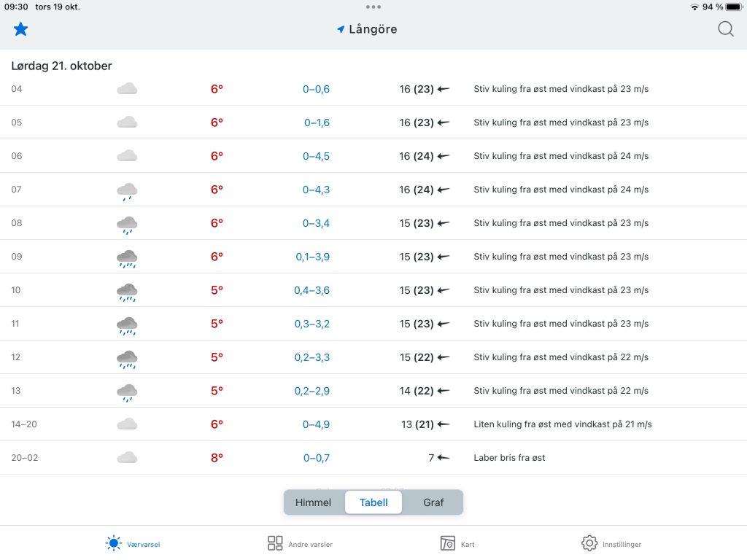The height and width of the screenshot is (560, 747).
Task: Tap the blue favorite star icon
Action: pos(20,29)
